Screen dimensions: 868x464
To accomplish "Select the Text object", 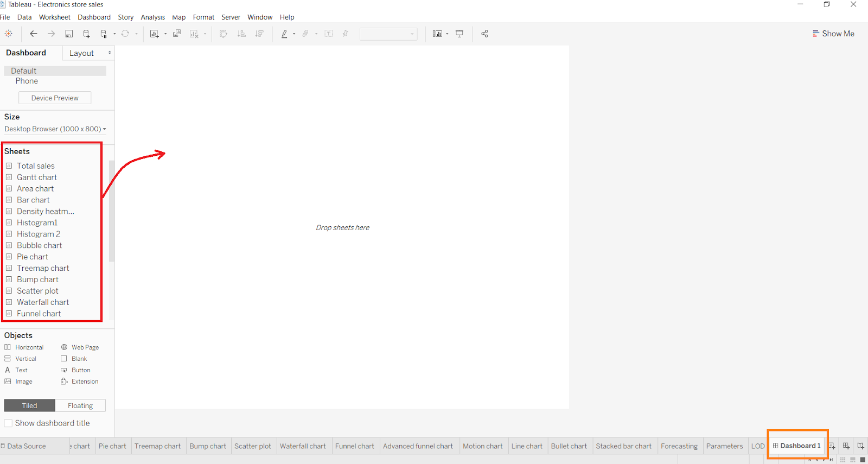I will [16, 370].
